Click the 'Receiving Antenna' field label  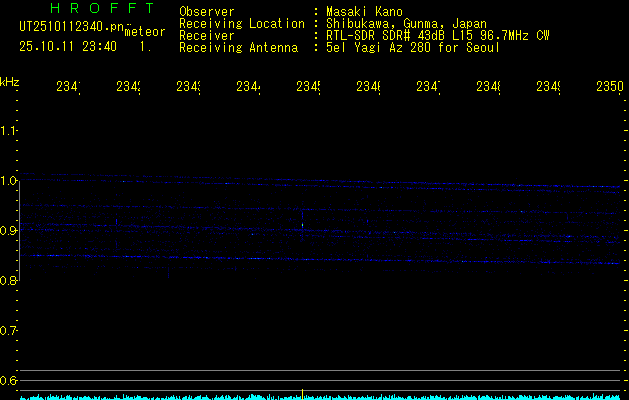point(238,47)
